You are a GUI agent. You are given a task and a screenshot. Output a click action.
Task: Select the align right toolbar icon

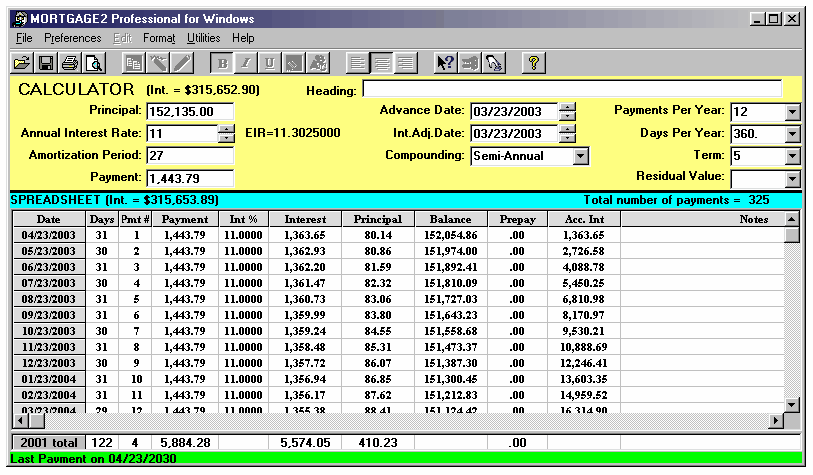(405, 63)
